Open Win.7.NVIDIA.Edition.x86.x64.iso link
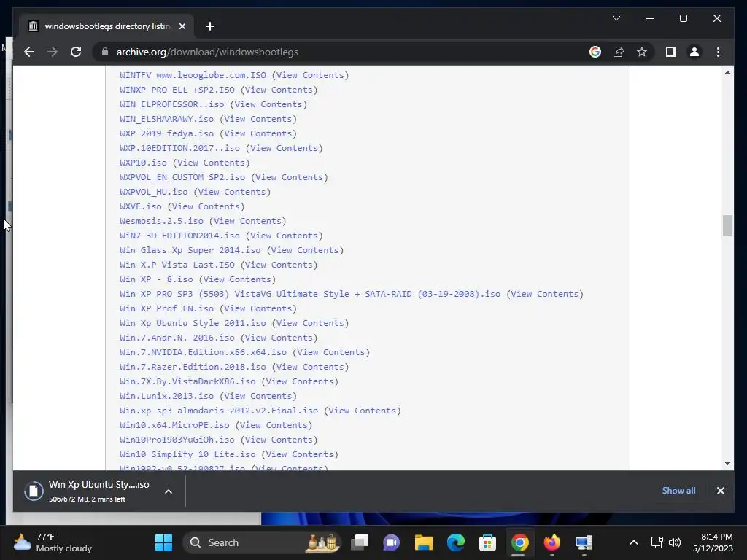 tap(203, 352)
